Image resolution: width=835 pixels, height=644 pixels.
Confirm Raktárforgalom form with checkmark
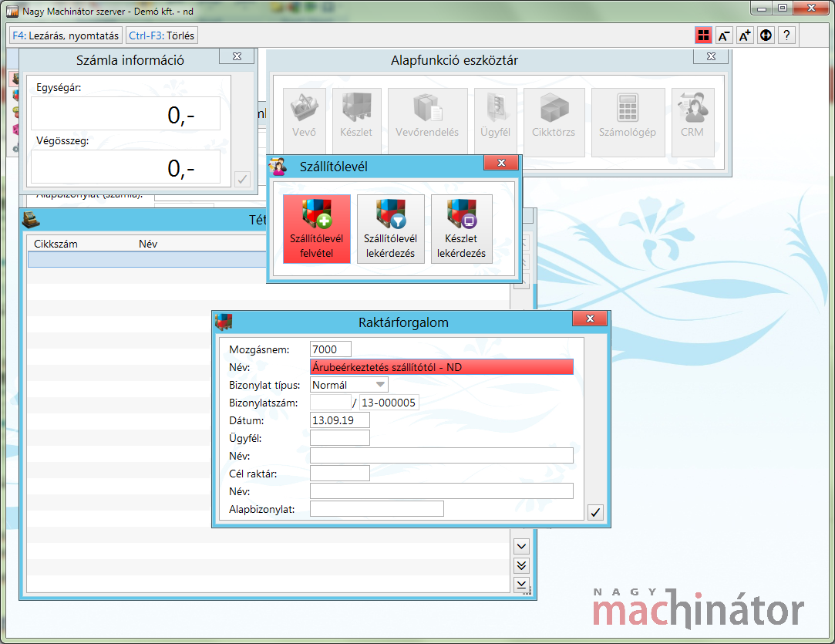pyautogui.click(x=595, y=512)
